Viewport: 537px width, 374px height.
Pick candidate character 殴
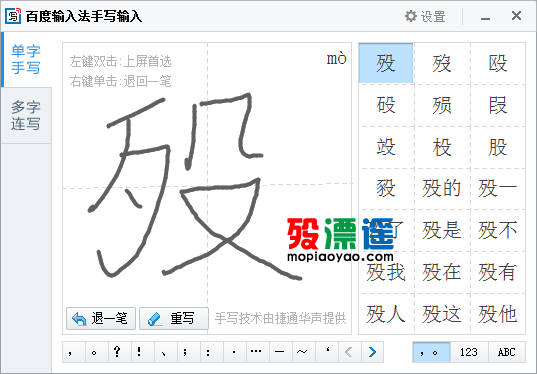click(498, 63)
